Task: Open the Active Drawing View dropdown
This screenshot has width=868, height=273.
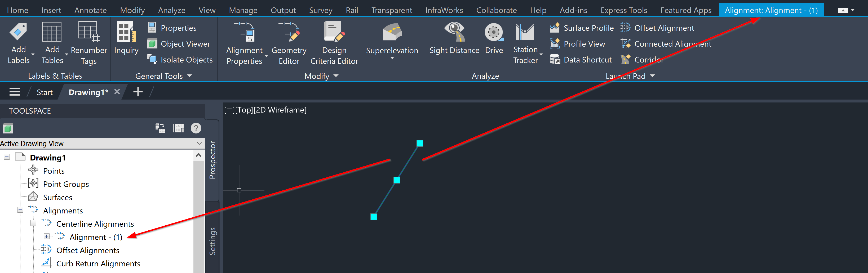Action: [x=199, y=144]
